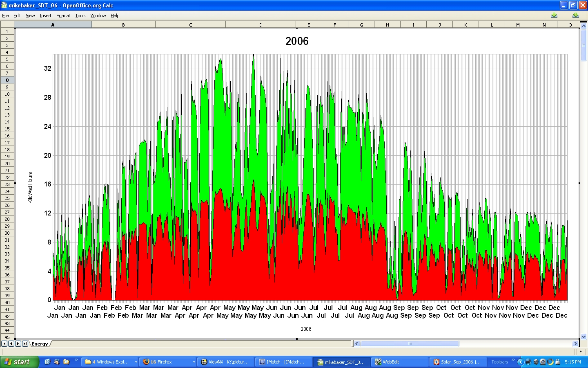Image resolution: width=588 pixels, height=368 pixels.
Task: Click the horizontal scrollbar thumb
Action: 410,343
